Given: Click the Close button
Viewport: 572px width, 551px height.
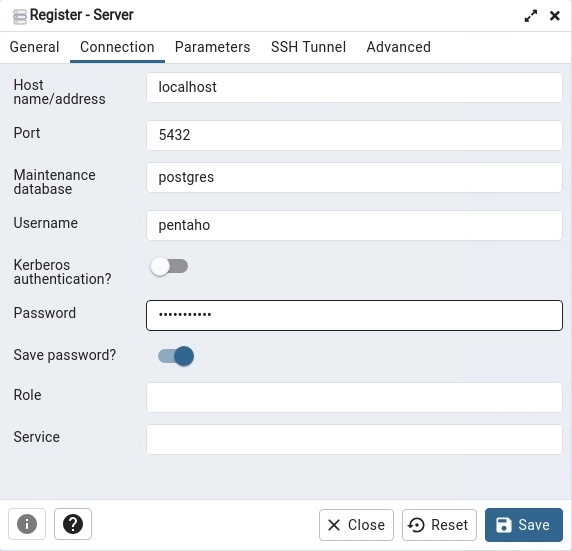Looking at the screenshot, I should [356, 525].
